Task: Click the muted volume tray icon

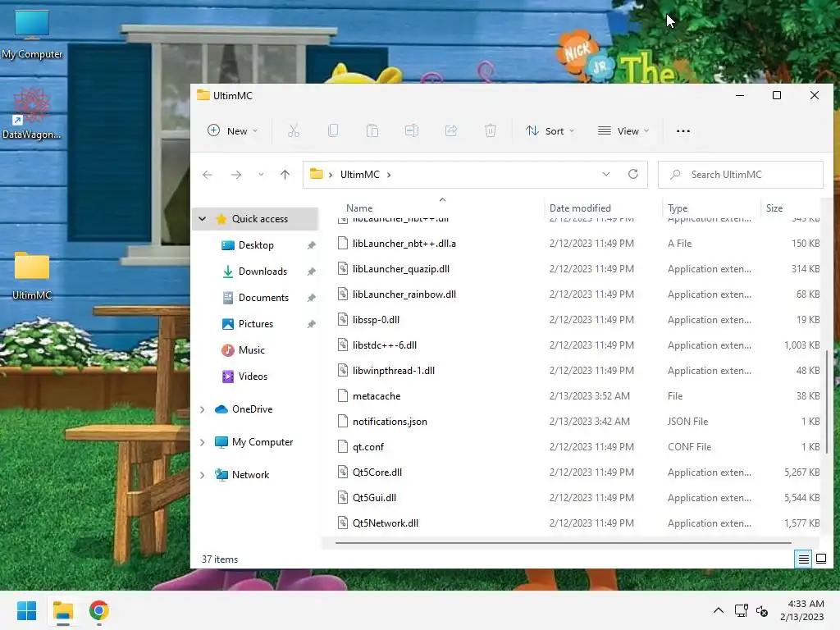Action: pos(762,610)
